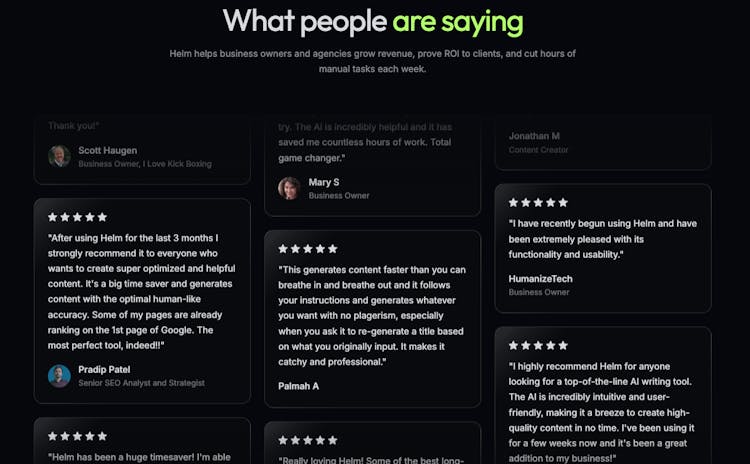Click the Mary S reviewer name
The image size is (750, 464).
pyautogui.click(x=324, y=182)
